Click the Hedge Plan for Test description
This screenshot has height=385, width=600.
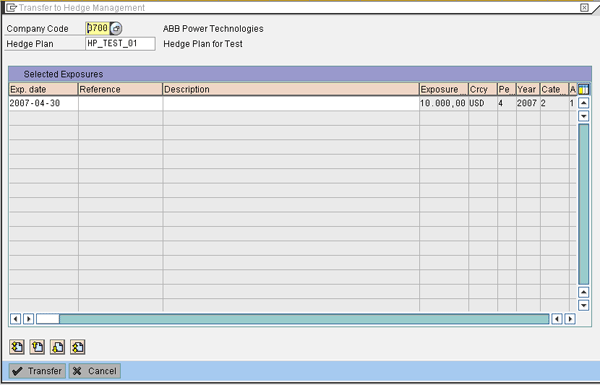pyautogui.click(x=203, y=44)
